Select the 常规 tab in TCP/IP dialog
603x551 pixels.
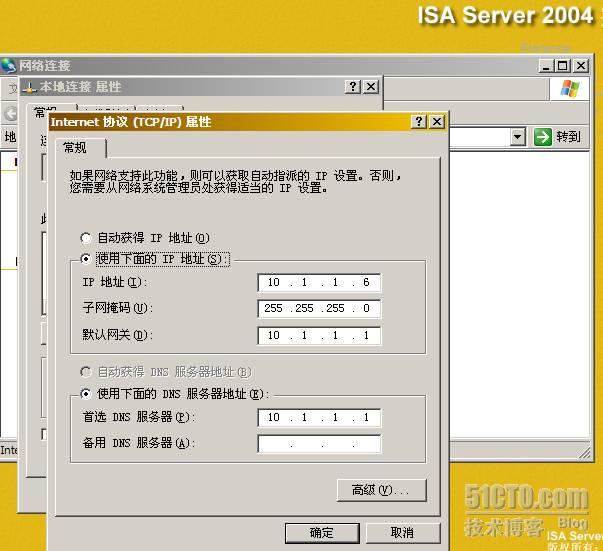(x=80, y=148)
